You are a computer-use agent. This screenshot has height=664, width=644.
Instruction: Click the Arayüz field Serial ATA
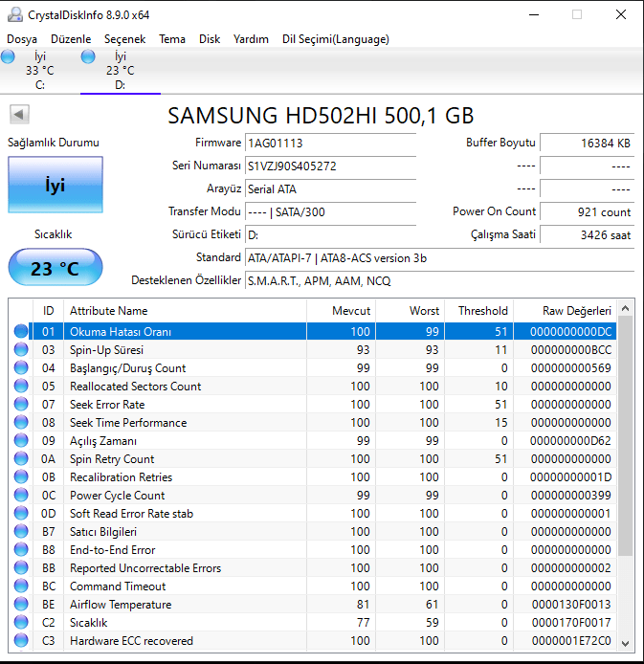pyautogui.click(x=331, y=188)
